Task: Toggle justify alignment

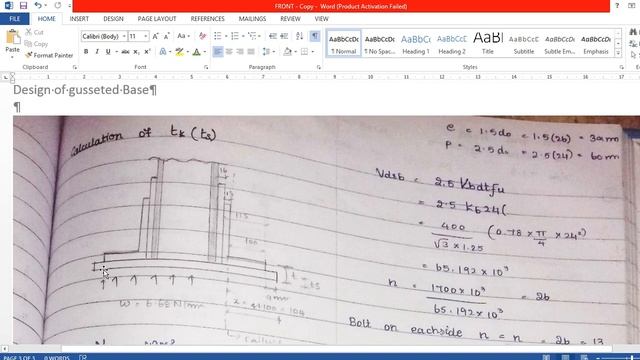Action: coord(251,52)
